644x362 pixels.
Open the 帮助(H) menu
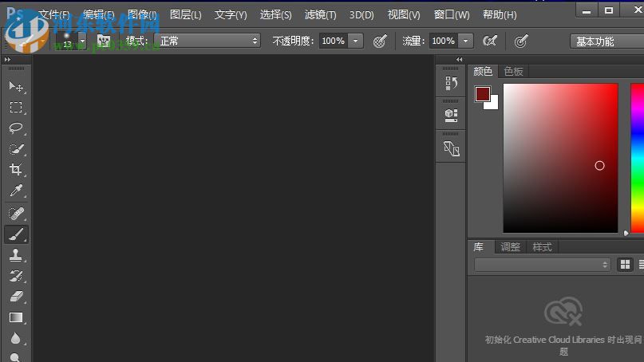coord(500,15)
